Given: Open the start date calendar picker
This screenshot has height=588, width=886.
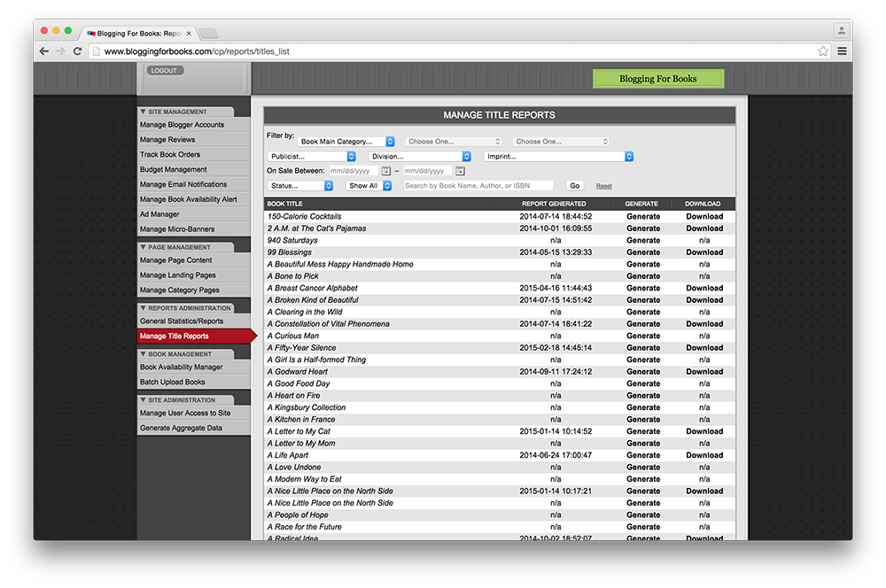Looking at the screenshot, I should coord(385,171).
